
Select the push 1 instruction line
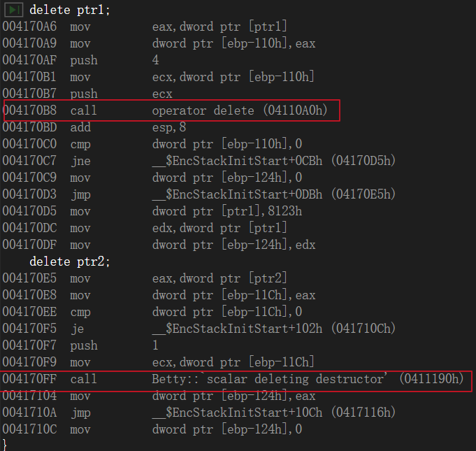click(x=81, y=345)
